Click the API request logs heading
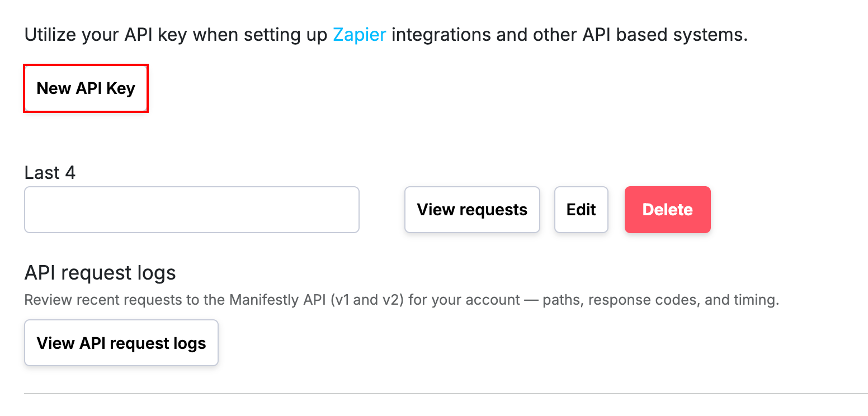The height and width of the screenshot is (416, 868). point(100,273)
